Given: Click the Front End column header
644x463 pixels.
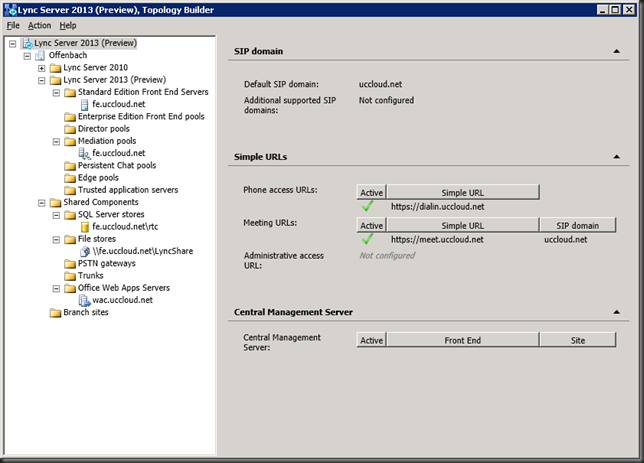Looking at the screenshot, I should (x=462, y=340).
